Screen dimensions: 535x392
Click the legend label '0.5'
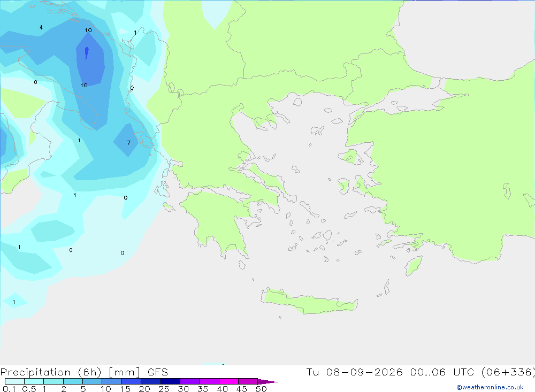(29, 389)
